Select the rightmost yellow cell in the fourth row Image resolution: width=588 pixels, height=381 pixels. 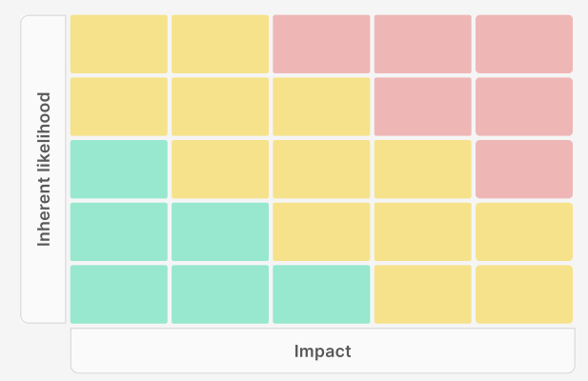click(523, 231)
